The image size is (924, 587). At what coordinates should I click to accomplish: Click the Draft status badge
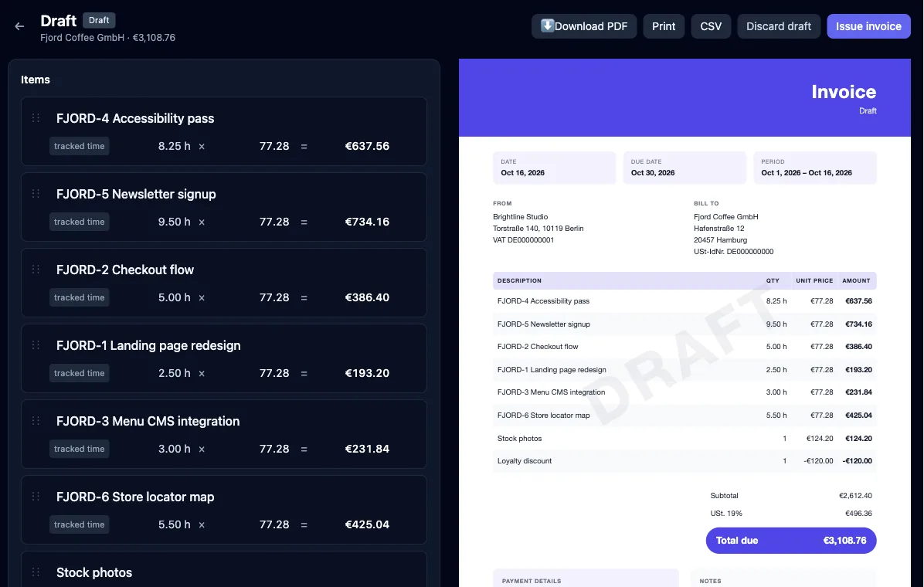point(99,20)
